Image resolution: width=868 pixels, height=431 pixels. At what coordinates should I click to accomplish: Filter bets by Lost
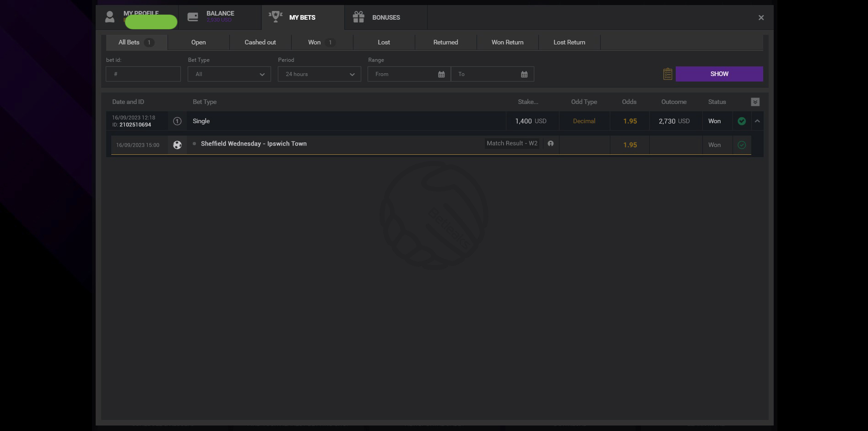point(384,42)
